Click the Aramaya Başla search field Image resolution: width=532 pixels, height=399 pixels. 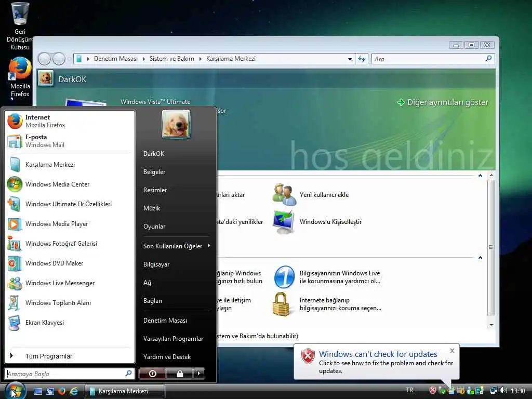(x=70, y=374)
